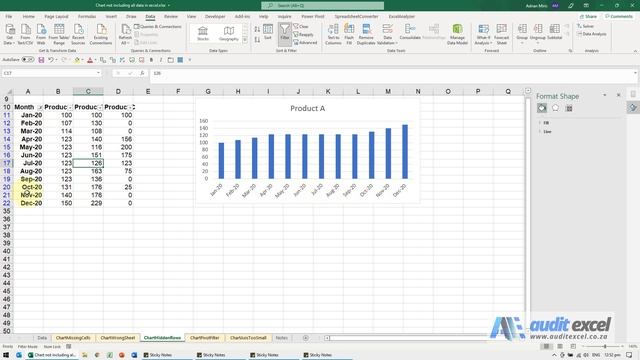Open the Get Data menu
This screenshot has height=360, width=640.
(x=9, y=34)
